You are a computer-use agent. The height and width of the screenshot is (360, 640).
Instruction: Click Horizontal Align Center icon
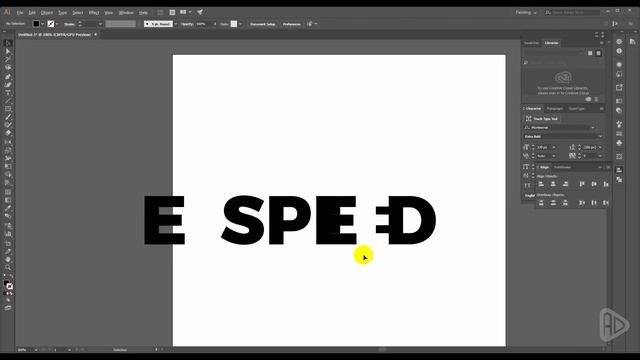point(553,184)
